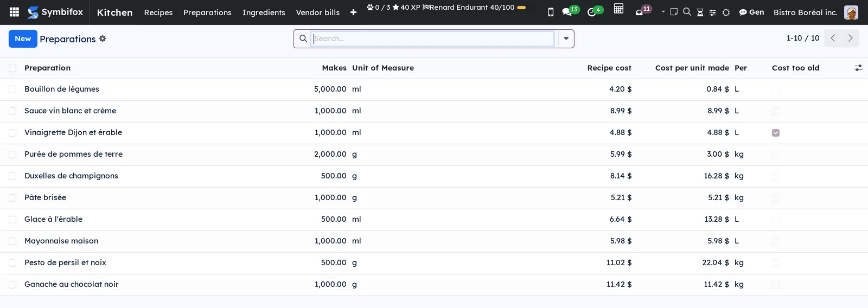This screenshot has width=868, height=308.
Task: Open the Bistro Boréal inc. company switcher
Action: coord(805,12)
